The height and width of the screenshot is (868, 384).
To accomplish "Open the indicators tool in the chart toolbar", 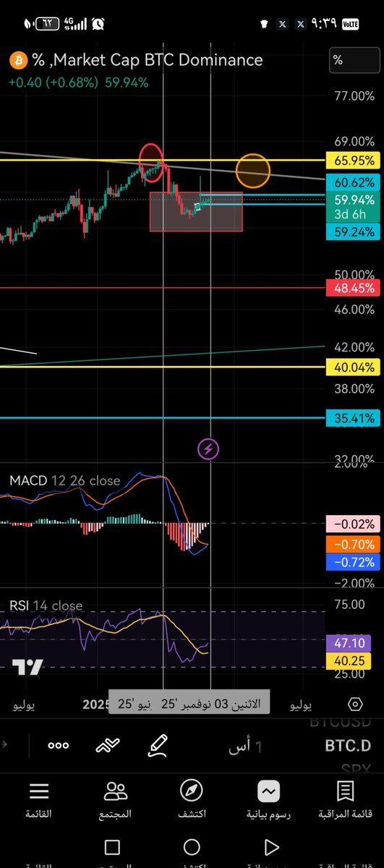I will point(109,746).
